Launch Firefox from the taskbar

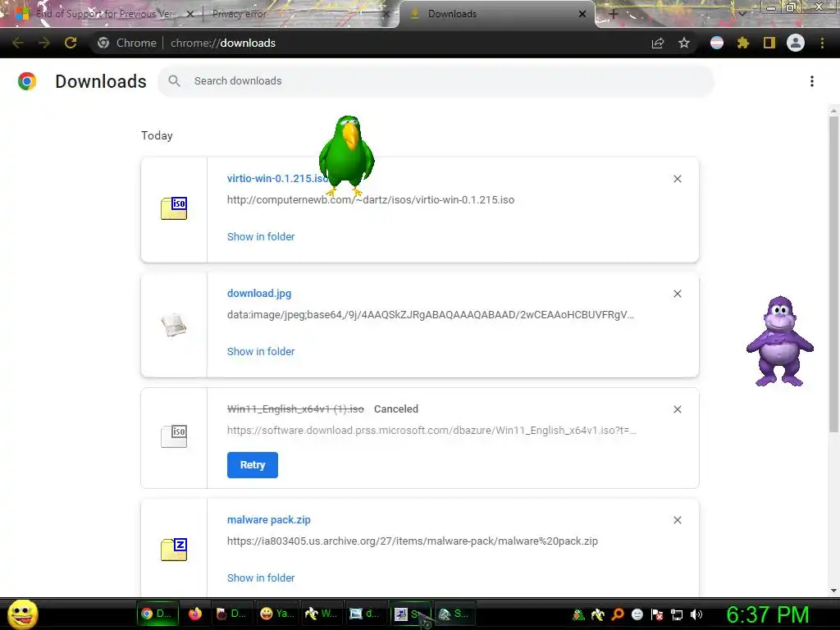195,614
